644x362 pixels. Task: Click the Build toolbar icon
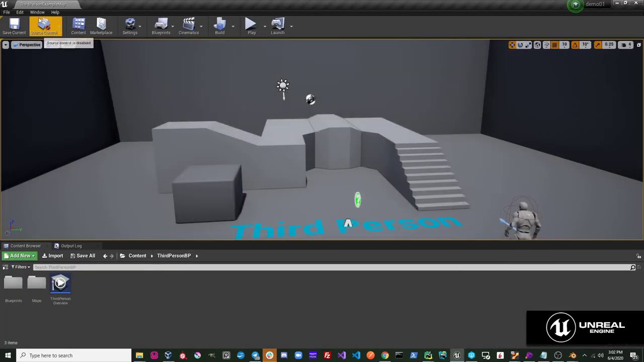tap(220, 26)
